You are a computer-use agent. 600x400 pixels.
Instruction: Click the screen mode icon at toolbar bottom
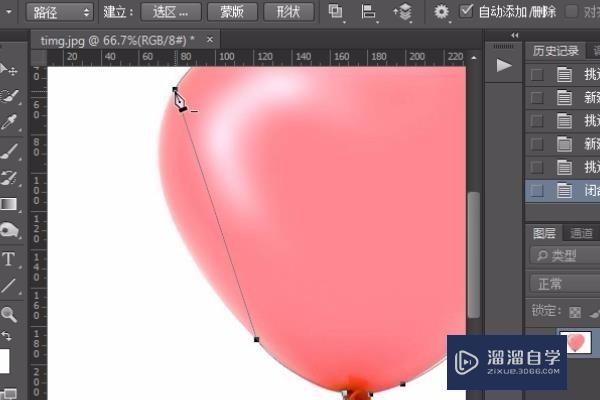(8, 394)
